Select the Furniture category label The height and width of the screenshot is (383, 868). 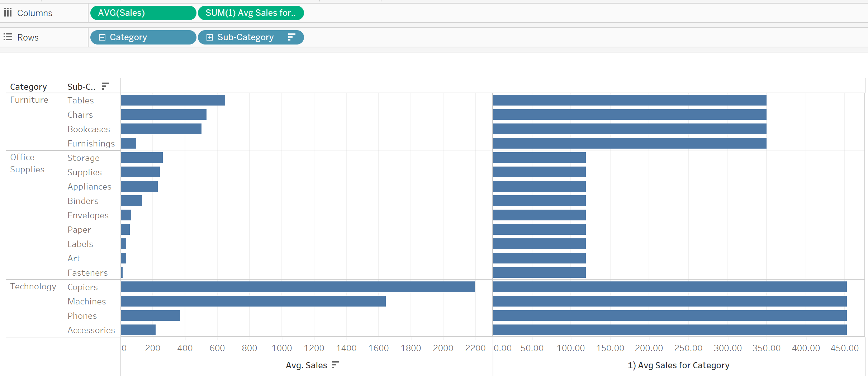[x=29, y=100]
